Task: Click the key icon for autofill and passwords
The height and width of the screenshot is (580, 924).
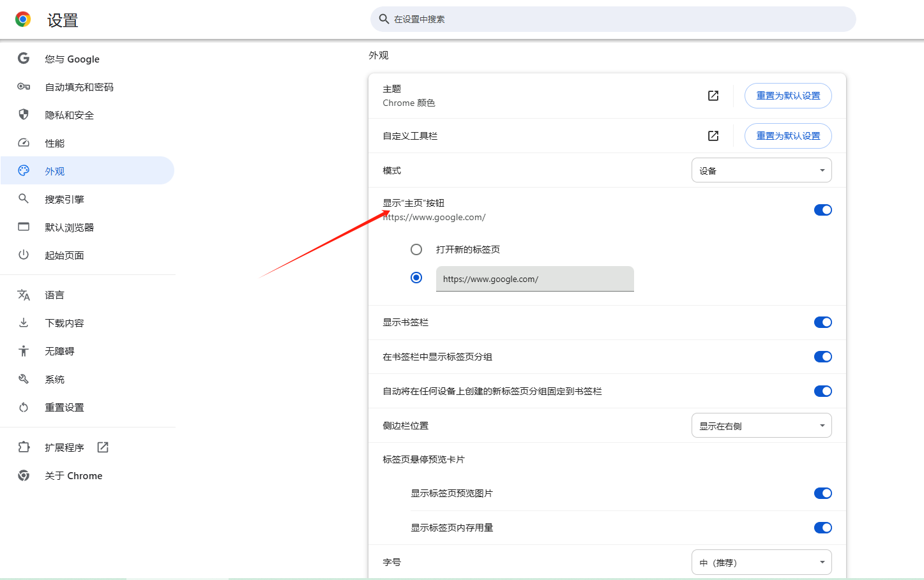Action: click(24, 87)
